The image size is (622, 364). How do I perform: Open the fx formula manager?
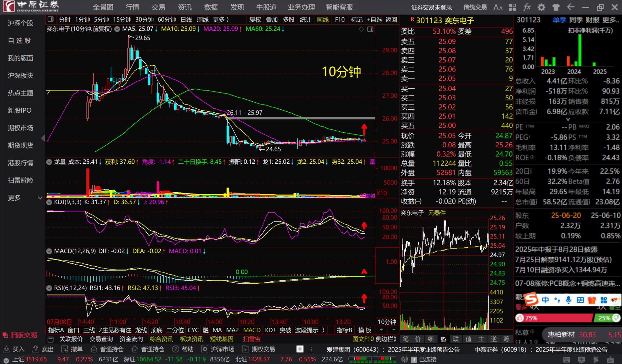pyautogui.click(x=527, y=7)
